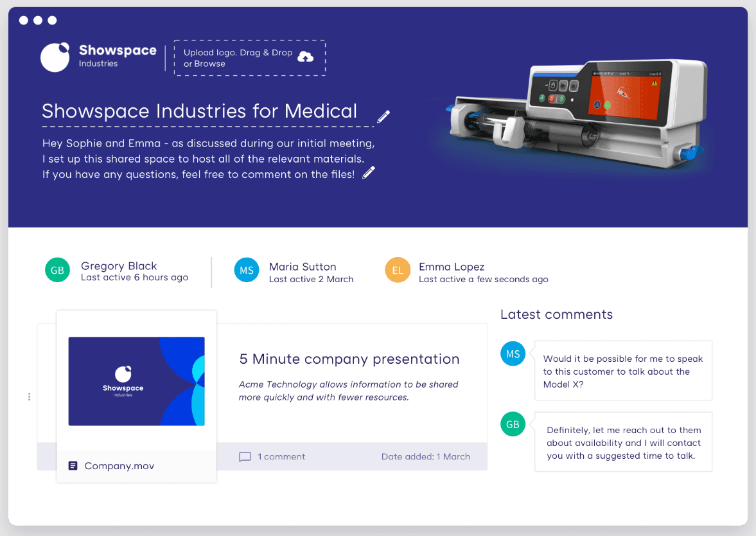756x536 pixels.
Task: Click the three-dot drag handle left of card
Action: pyautogui.click(x=29, y=397)
